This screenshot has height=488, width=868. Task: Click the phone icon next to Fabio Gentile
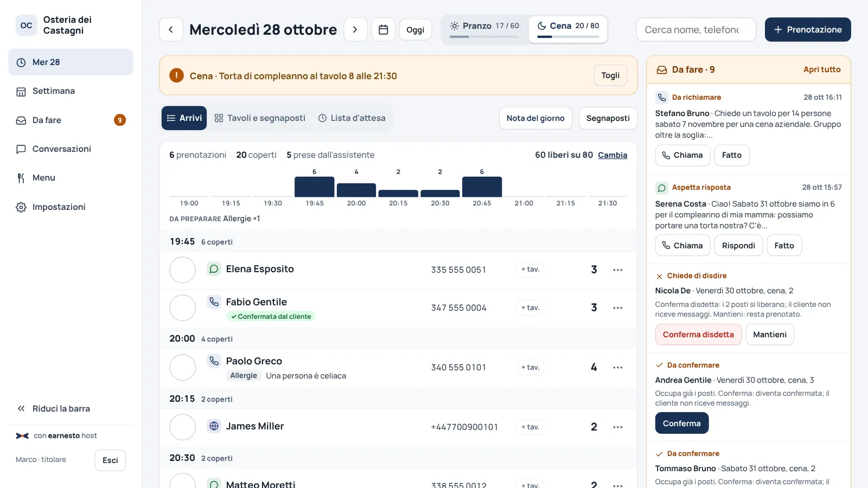214,302
